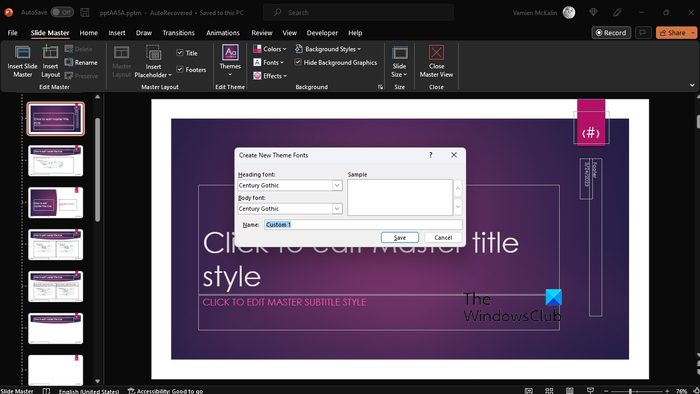Expand Body font combo box
Screen dimensions: 700x394
tap(337, 208)
